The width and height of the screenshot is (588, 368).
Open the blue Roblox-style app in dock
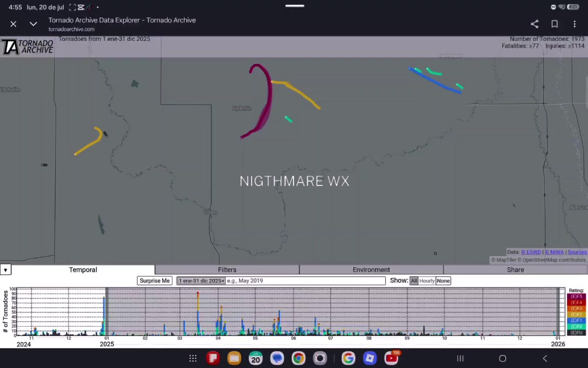[x=370, y=358]
